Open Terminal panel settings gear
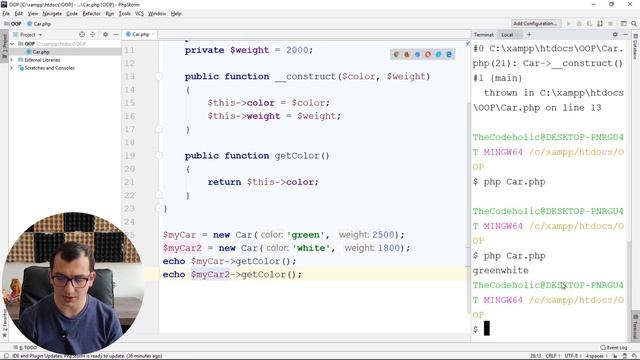Viewport: 640px width, 360px height. tap(615, 35)
